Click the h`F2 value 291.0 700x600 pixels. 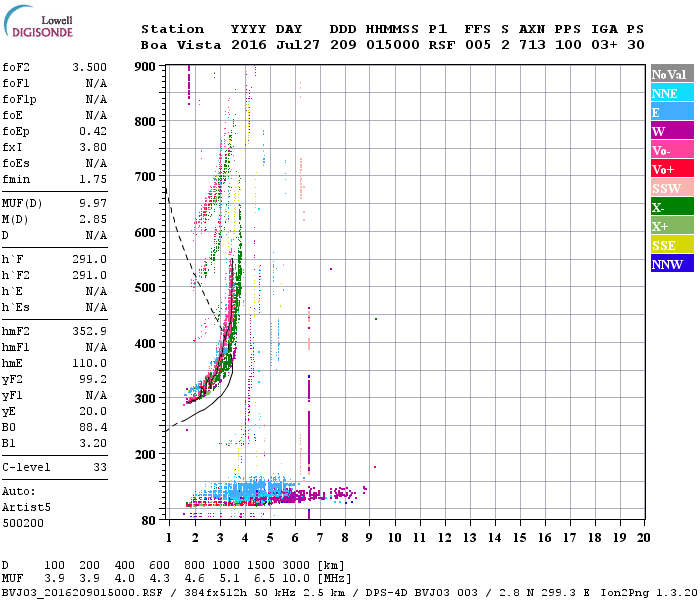(90, 275)
